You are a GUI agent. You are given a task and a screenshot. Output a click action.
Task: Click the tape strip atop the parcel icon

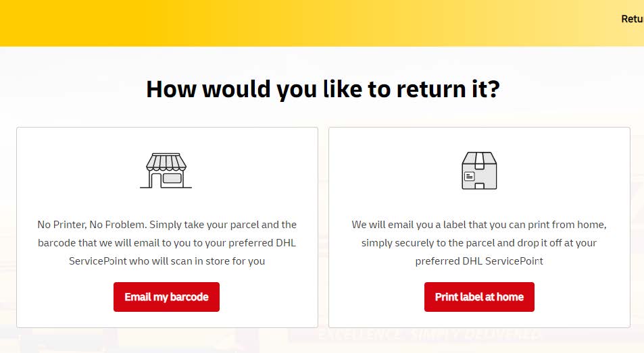[480, 161]
